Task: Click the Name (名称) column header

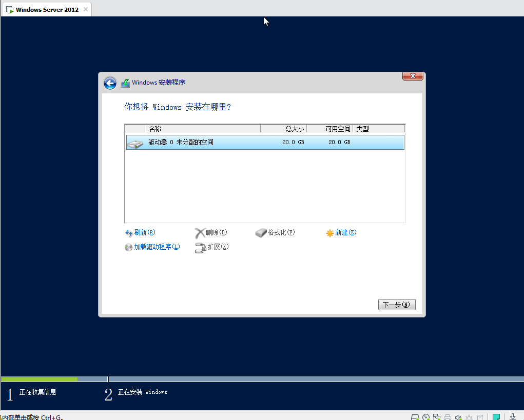Action: (x=203, y=129)
